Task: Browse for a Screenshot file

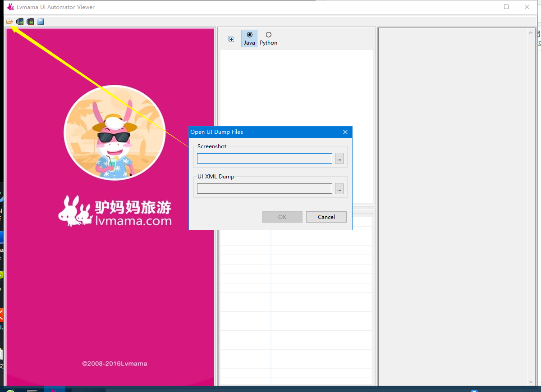Action: click(x=339, y=158)
